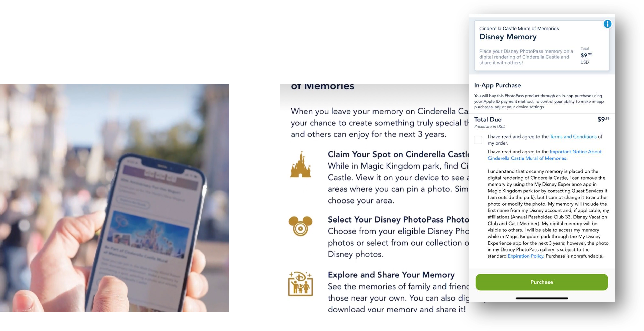Tap the green Purchase button
644x331 pixels.
[x=542, y=282]
